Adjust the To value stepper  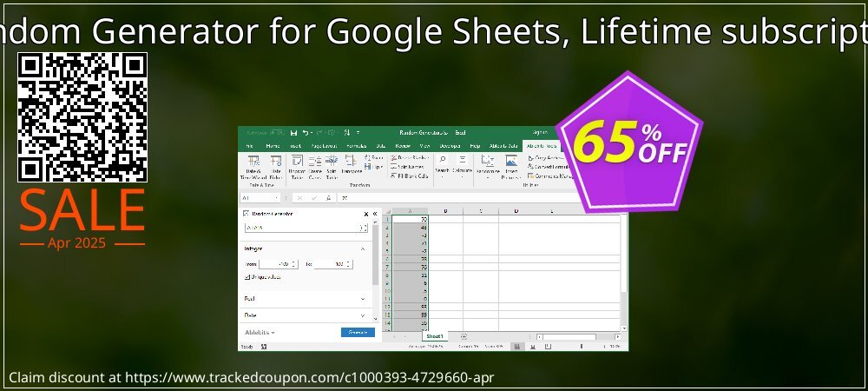coord(349,264)
